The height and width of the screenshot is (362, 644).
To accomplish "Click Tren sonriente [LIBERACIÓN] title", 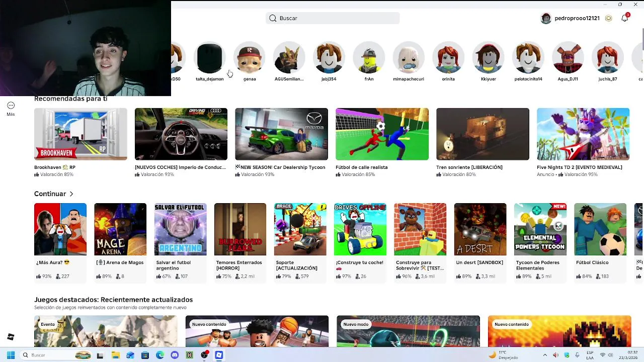I will tap(469, 167).
